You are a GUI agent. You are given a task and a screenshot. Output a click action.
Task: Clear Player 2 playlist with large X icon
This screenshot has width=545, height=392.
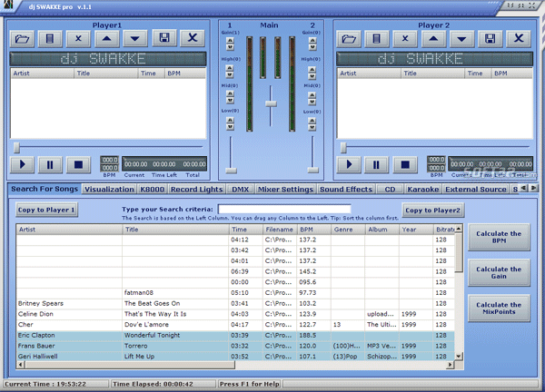pyautogui.click(x=519, y=38)
